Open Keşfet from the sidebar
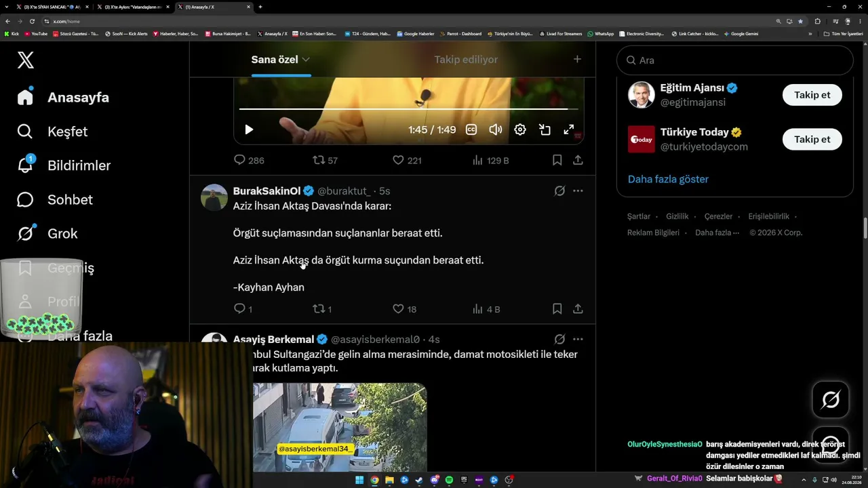868x488 pixels. point(52,131)
